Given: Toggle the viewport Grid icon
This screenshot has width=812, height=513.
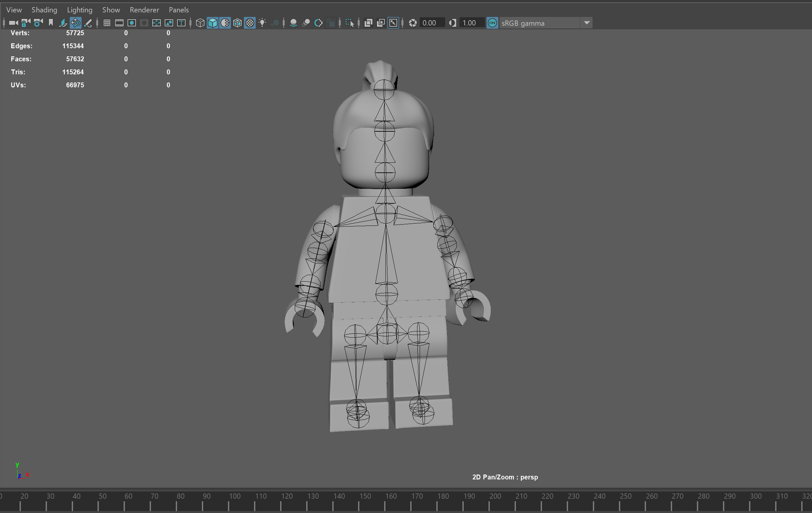Looking at the screenshot, I should pos(107,23).
